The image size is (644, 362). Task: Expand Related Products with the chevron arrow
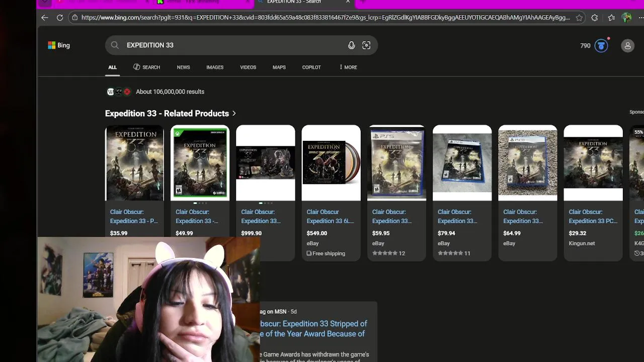tap(234, 114)
